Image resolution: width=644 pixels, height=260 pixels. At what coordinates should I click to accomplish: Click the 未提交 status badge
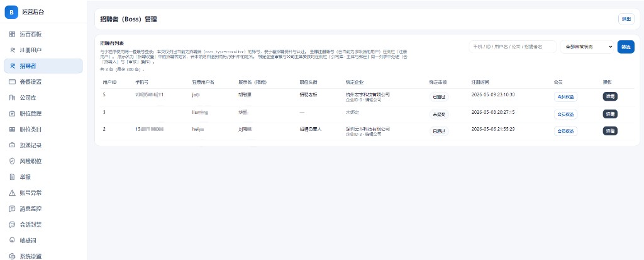point(438,114)
